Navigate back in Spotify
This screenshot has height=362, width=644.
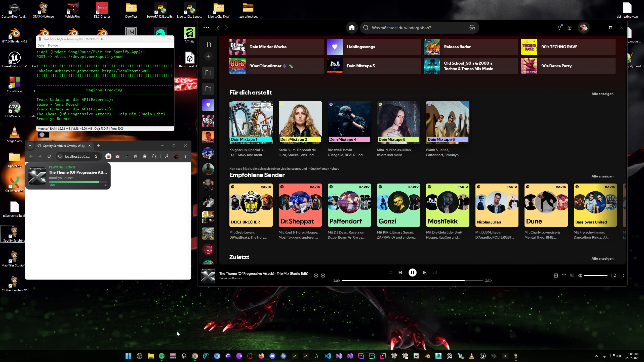tap(218, 28)
